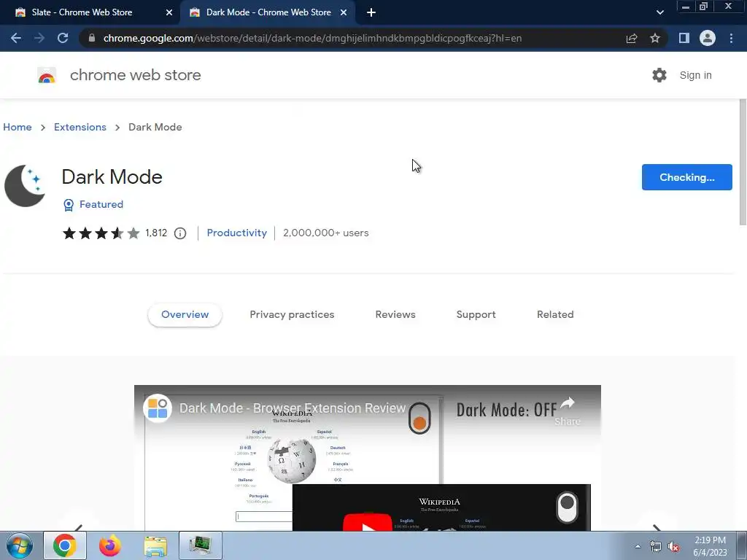747x560 pixels.
Task: Click the star rating display
Action: pos(101,233)
